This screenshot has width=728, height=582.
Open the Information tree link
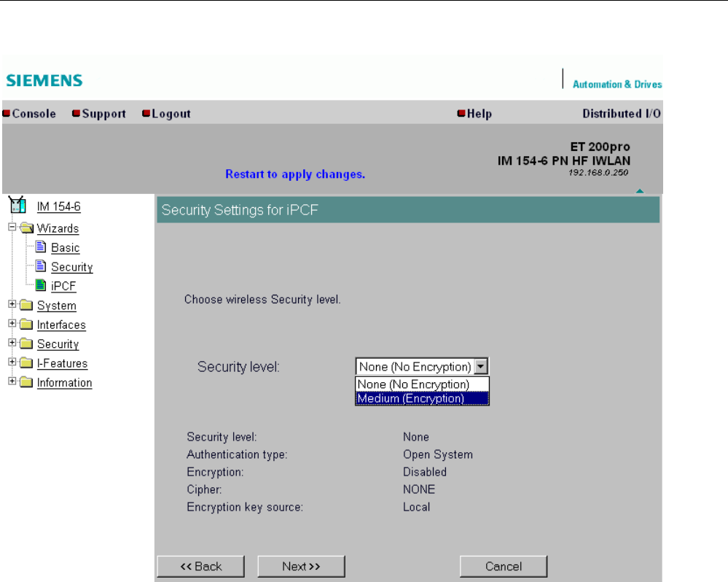pos(65,383)
